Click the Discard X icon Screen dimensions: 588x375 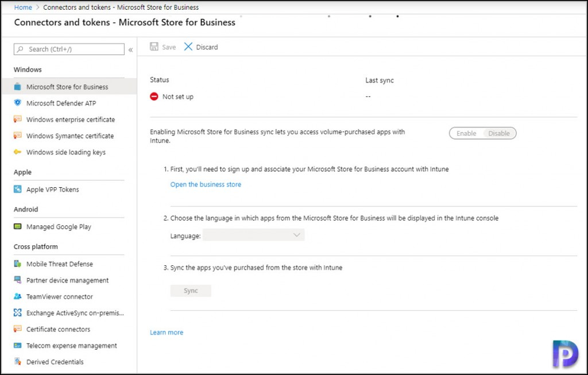[x=188, y=47]
